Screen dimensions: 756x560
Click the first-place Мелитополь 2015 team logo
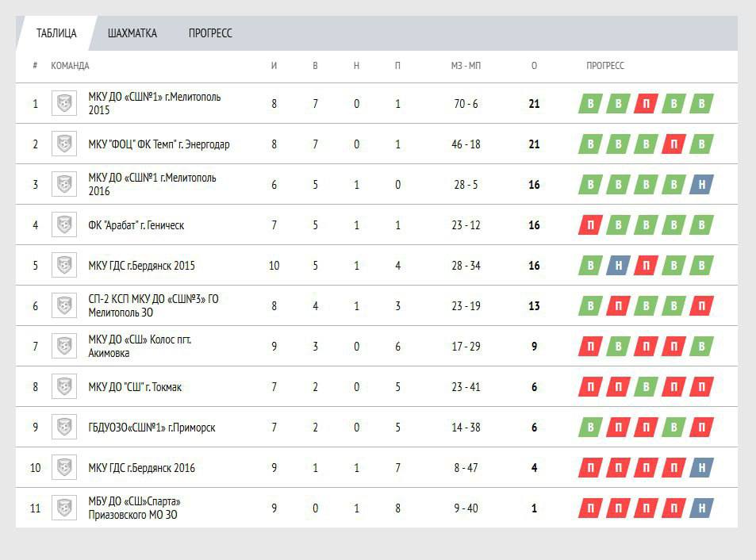click(64, 104)
